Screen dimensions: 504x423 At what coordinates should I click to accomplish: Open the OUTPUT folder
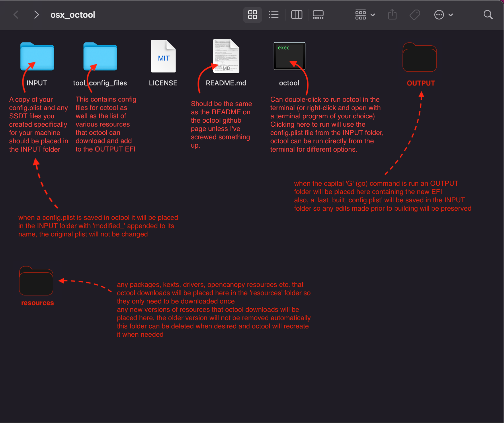419,57
